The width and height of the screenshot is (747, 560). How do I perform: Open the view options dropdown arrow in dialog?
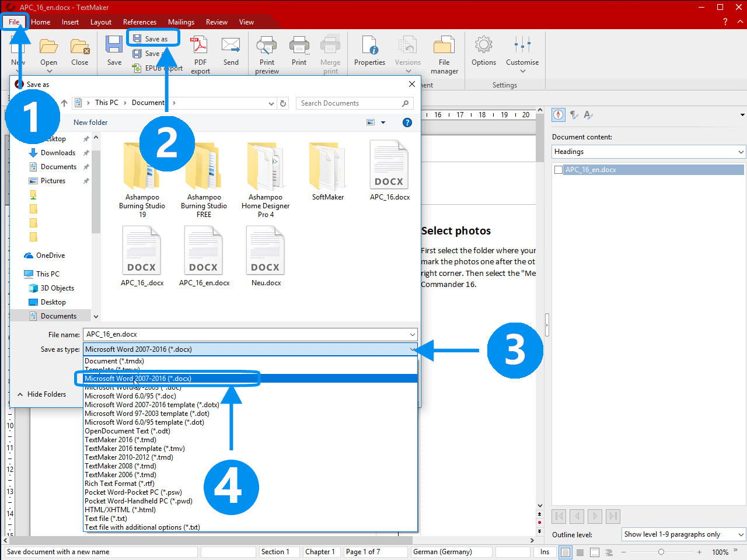click(x=383, y=123)
